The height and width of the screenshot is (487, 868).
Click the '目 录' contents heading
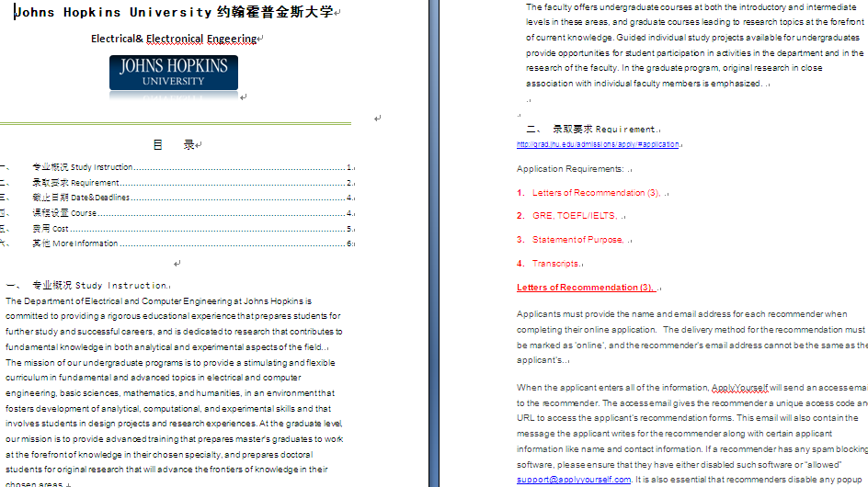tap(174, 145)
